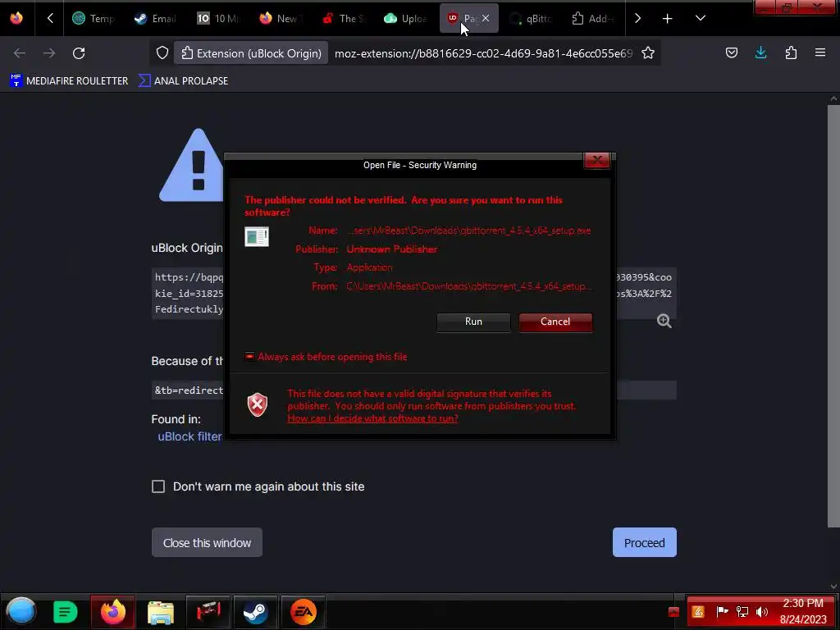This screenshot has height=630, width=840.
Task: Switch to the 'Temp' tab
Action: pos(94,19)
